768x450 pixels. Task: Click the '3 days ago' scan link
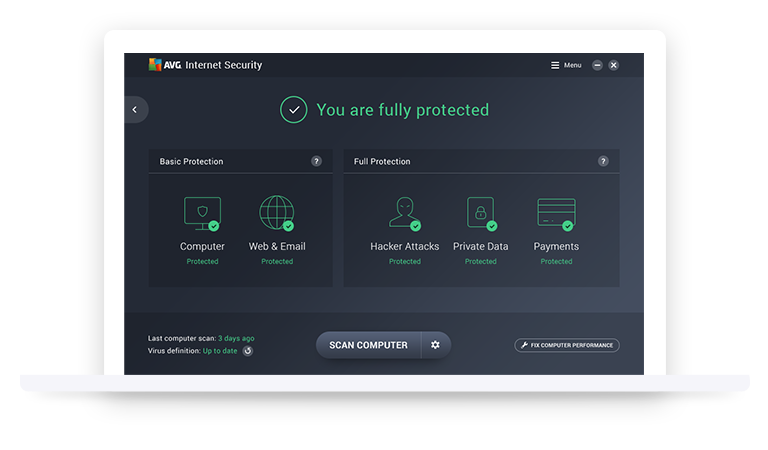(x=236, y=338)
